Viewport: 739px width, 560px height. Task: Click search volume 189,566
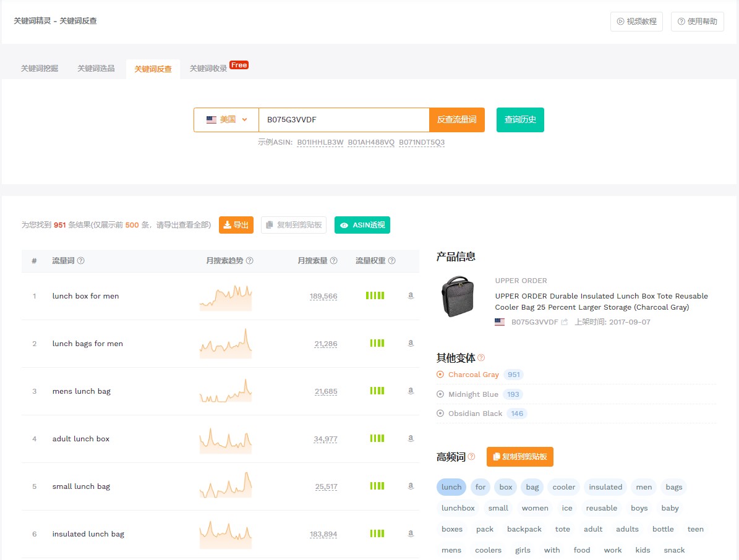[323, 296]
